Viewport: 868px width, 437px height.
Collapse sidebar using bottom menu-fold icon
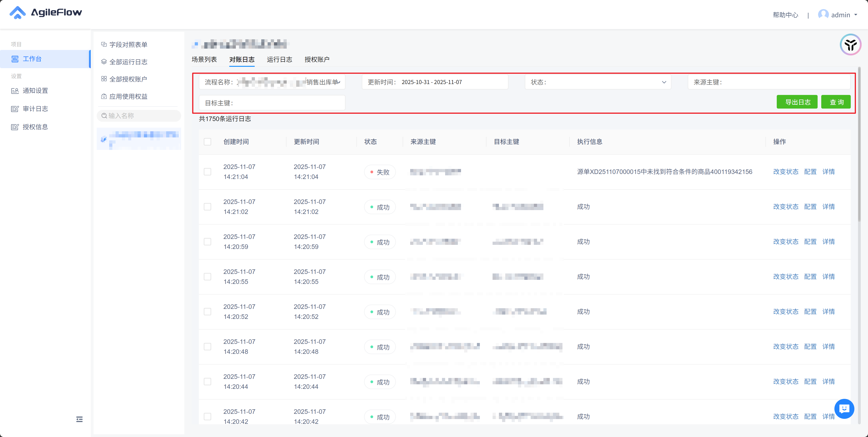coord(79,419)
